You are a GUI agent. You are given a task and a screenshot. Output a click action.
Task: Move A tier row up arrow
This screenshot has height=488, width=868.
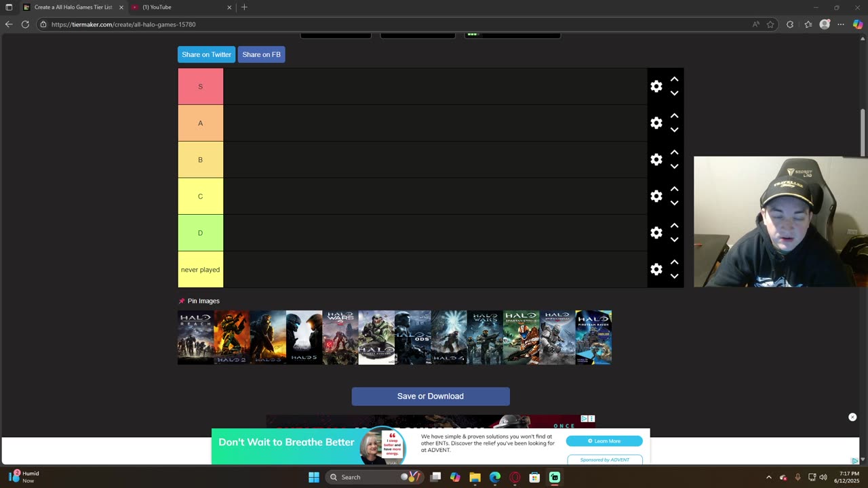pos(674,116)
